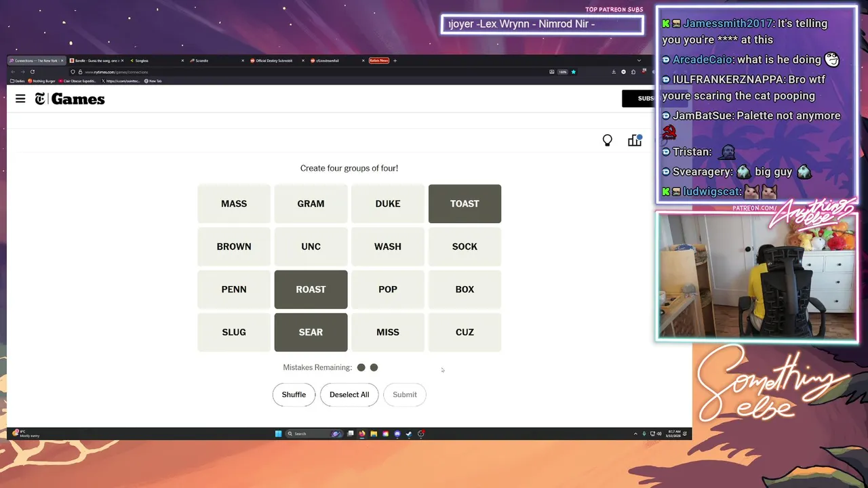Viewport: 868px width, 488px height.
Task: Open the Windows Start menu
Action: [x=278, y=434]
